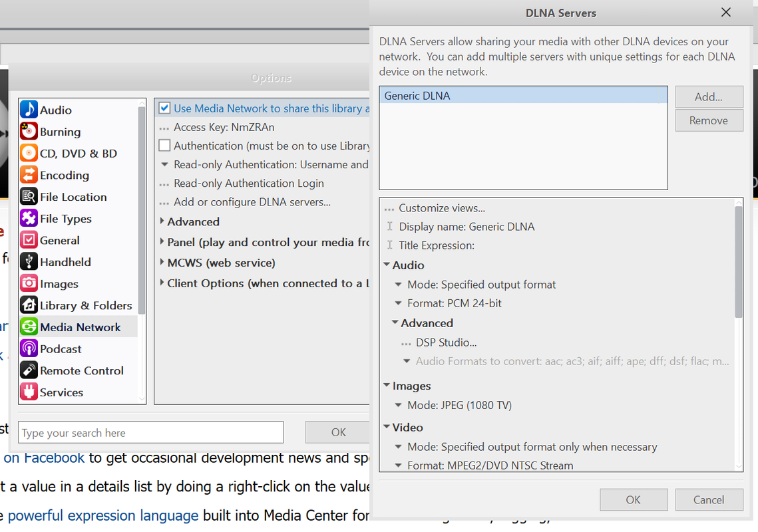This screenshot has width=758, height=532.
Task: Open Audio Formats to convert dropdown
Action: (407, 361)
